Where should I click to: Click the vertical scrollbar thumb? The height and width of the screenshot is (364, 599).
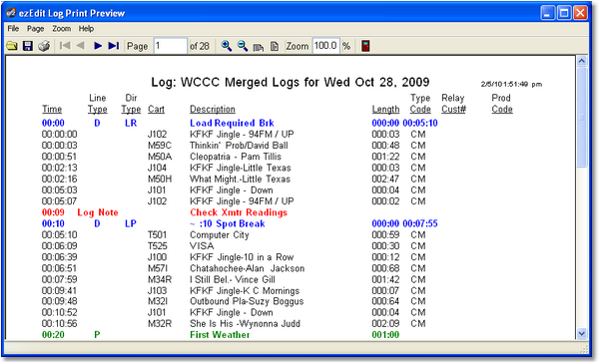point(582,117)
